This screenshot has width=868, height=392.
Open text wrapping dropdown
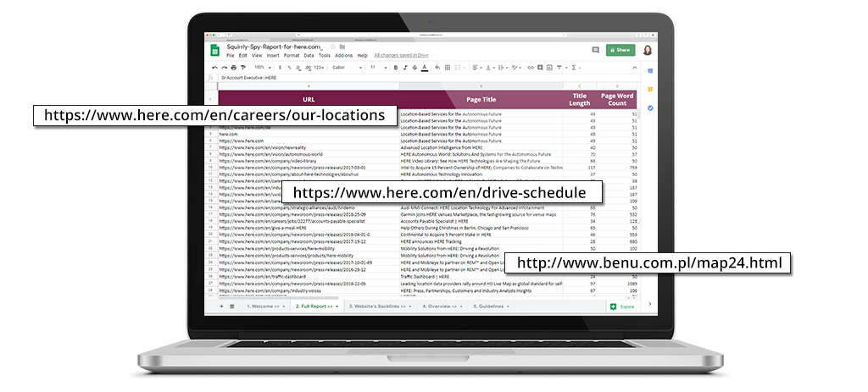tap(504, 68)
